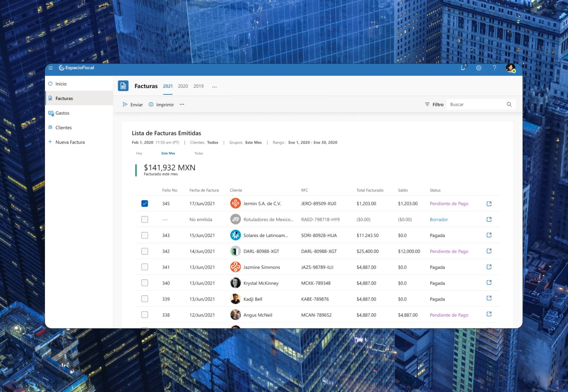Tick invoice 340 checkbox
568x392 pixels.
click(145, 283)
